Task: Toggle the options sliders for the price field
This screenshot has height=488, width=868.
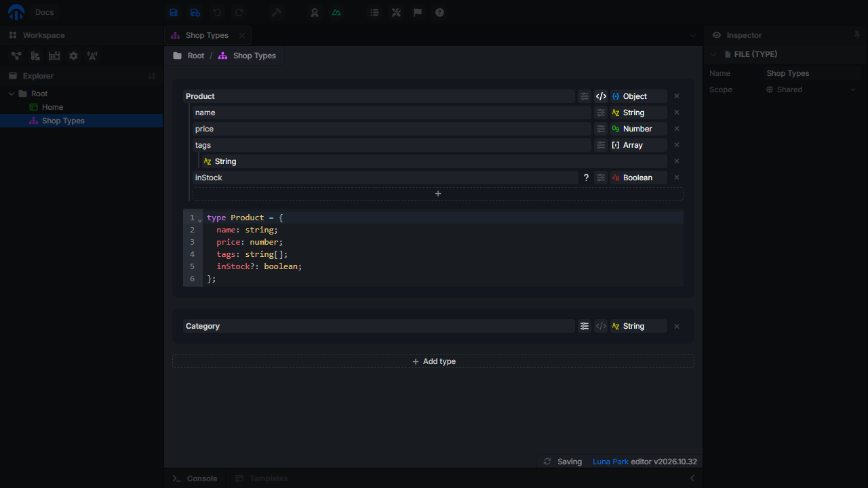Action: (601, 129)
